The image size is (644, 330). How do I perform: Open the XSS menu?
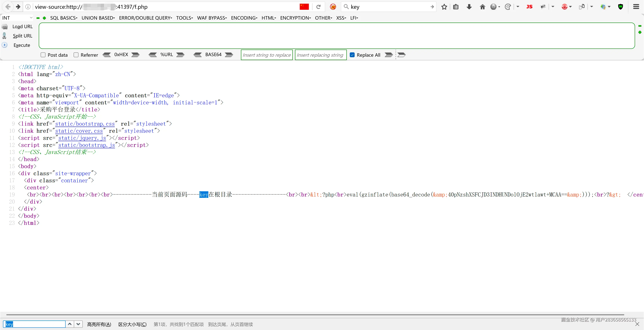pos(341,18)
